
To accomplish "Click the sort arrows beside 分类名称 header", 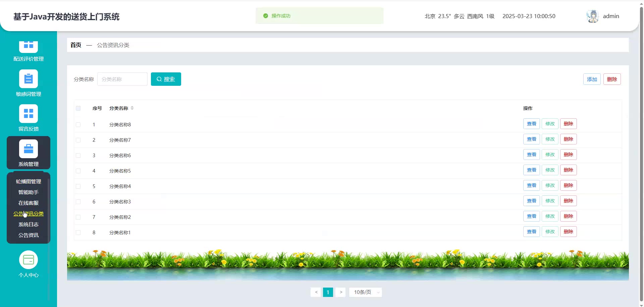I will [132, 108].
